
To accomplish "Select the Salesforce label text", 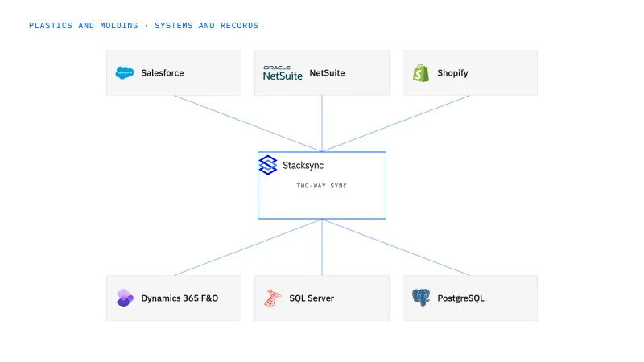I will pyautogui.click(x=163, y=73).
